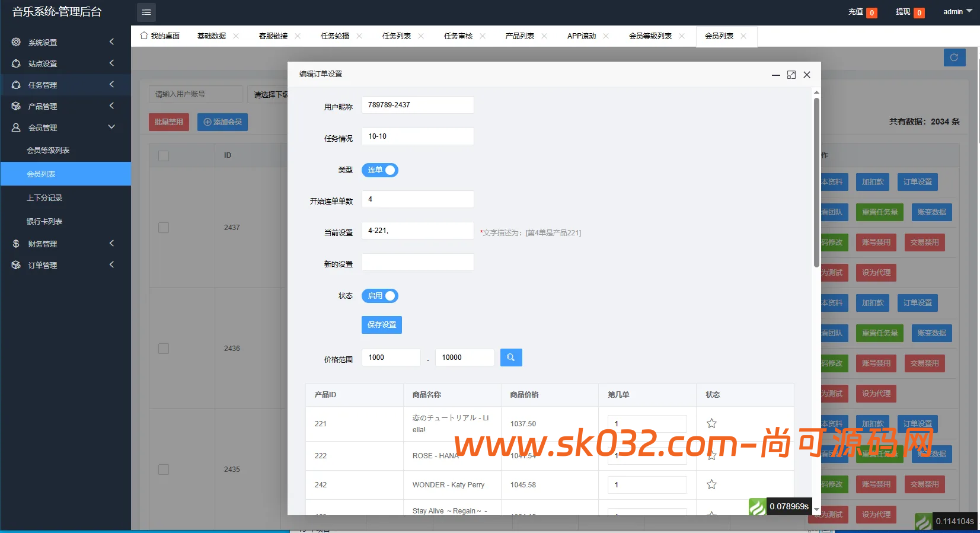
Task: Expand the 订单管理 menu chevron
Action: pos(111,264)
